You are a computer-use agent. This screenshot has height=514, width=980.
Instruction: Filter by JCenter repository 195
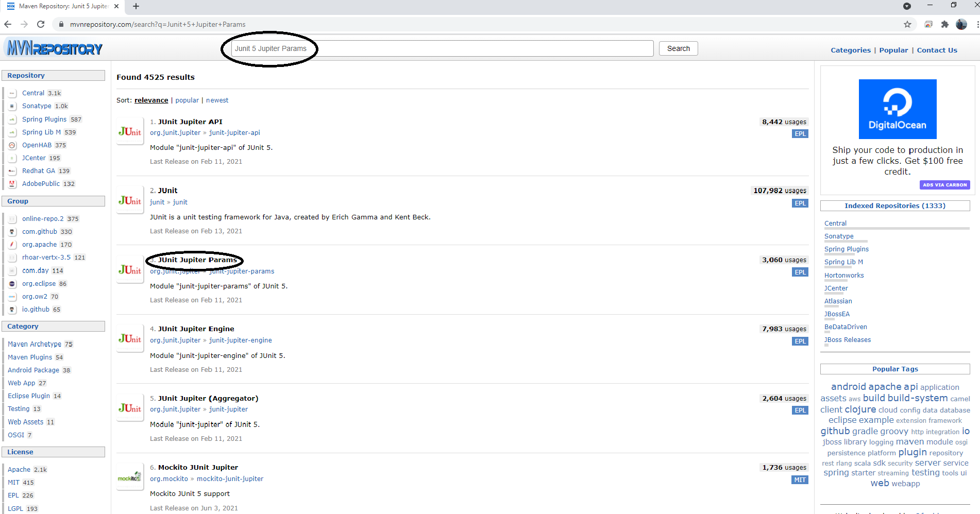(x=34, y=158)
